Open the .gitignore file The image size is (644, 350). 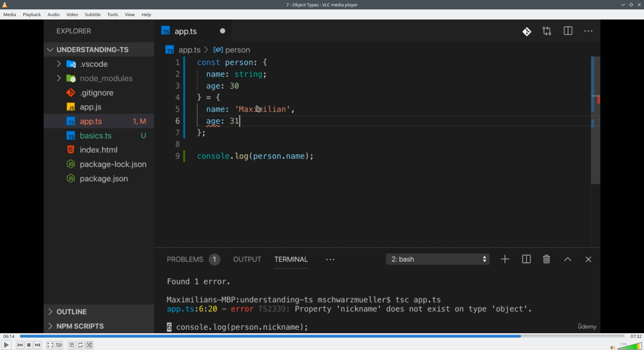coord(99,93)
